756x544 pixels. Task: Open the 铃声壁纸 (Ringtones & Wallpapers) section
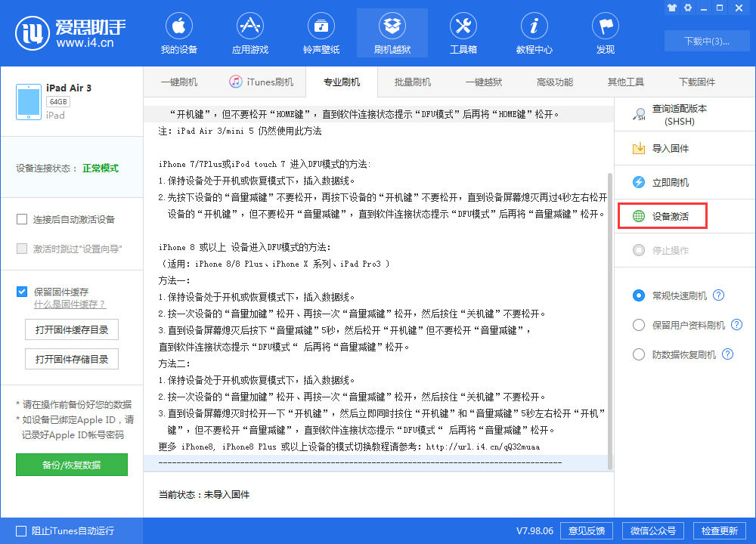321,32
